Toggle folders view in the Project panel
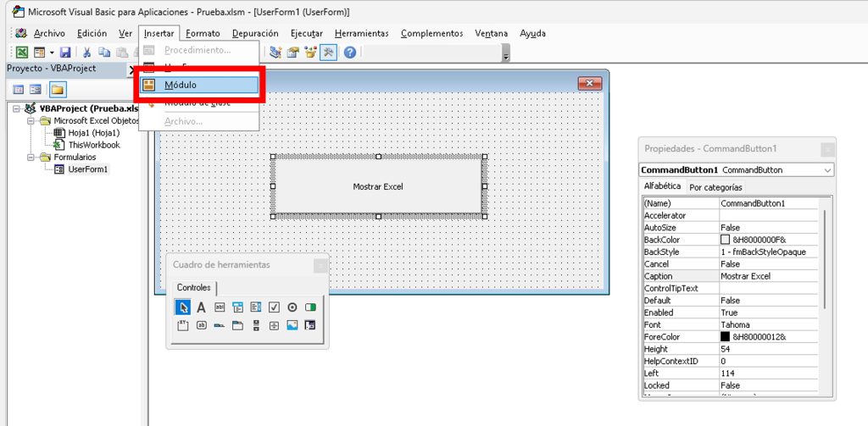The width and height of the screenshot is (868, 426). point(58,89)
